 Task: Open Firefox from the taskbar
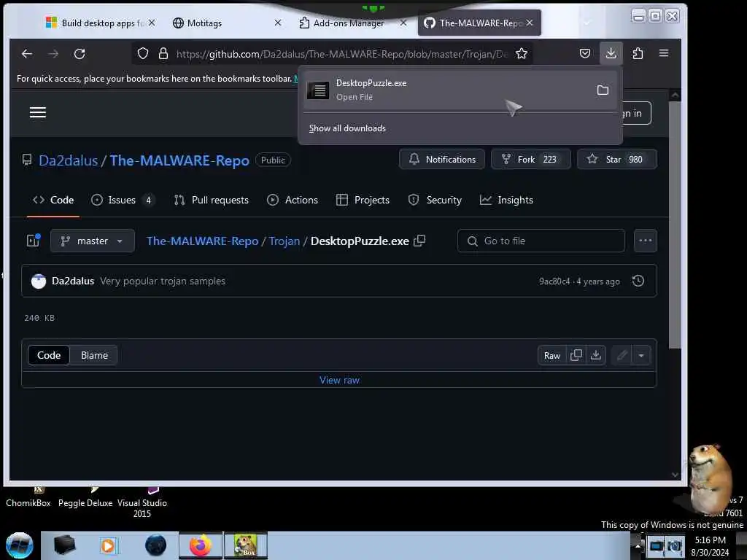click(201, 545)
